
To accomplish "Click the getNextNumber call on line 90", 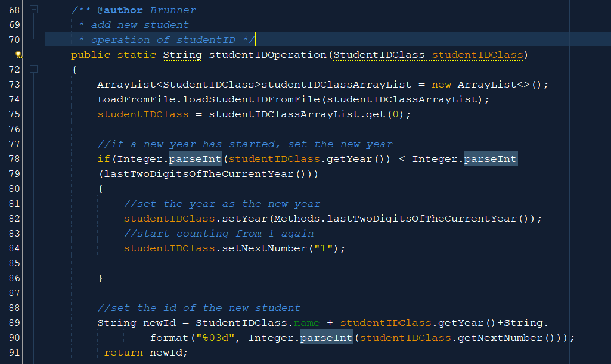I will click(x=500, y=338).
